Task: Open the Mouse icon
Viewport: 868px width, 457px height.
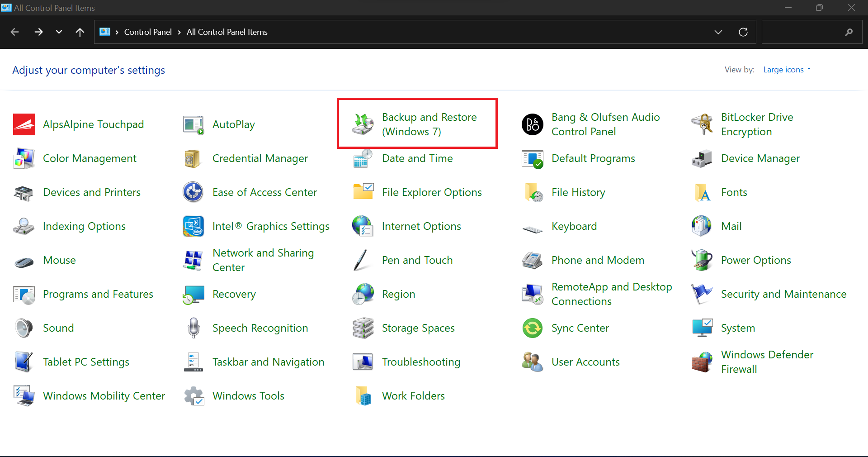Action: [x=24, y=262]
